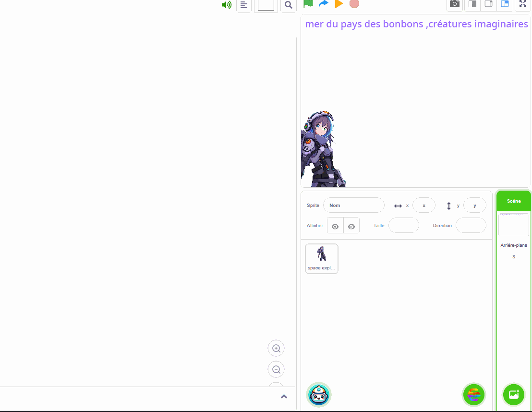This screenshot has width=532, height=412.
Task: Take a stage snapshot with camera icon
Action: 454,4
